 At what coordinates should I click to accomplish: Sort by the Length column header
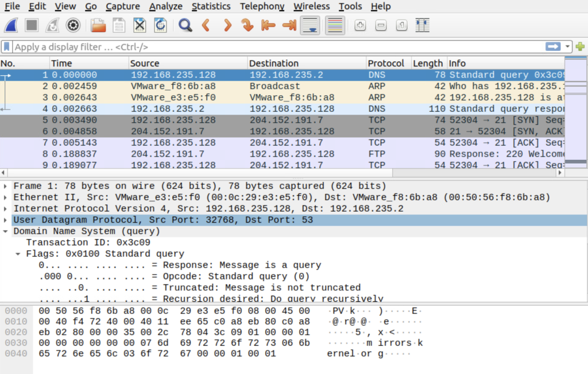(429, 63)
